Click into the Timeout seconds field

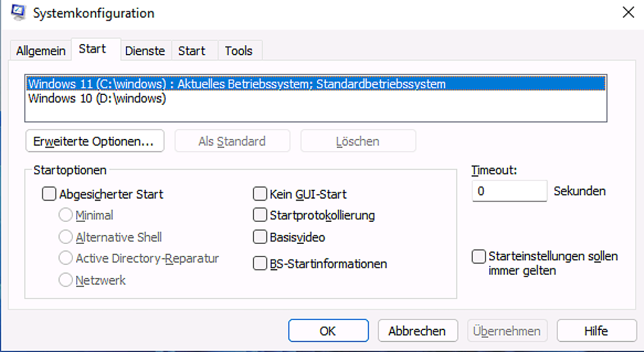pos(509,191)
